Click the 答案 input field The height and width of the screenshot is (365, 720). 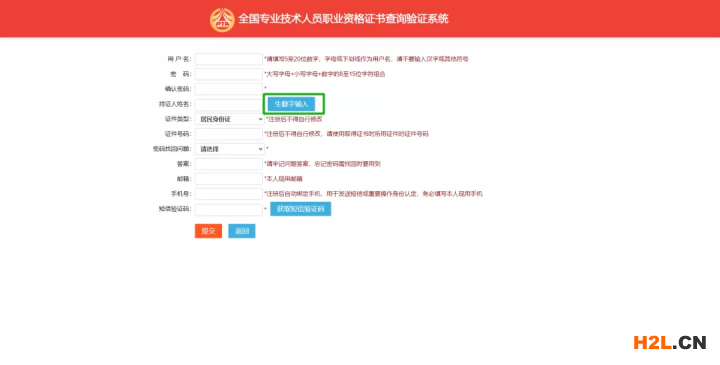pos(229,164)
